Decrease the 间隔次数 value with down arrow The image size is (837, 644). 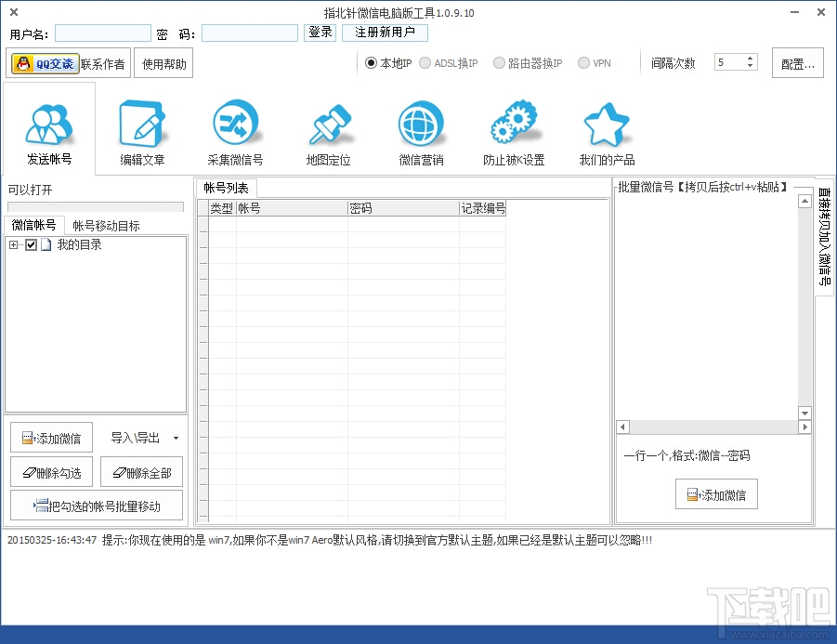pyautogui.click(x=750, y=66)
